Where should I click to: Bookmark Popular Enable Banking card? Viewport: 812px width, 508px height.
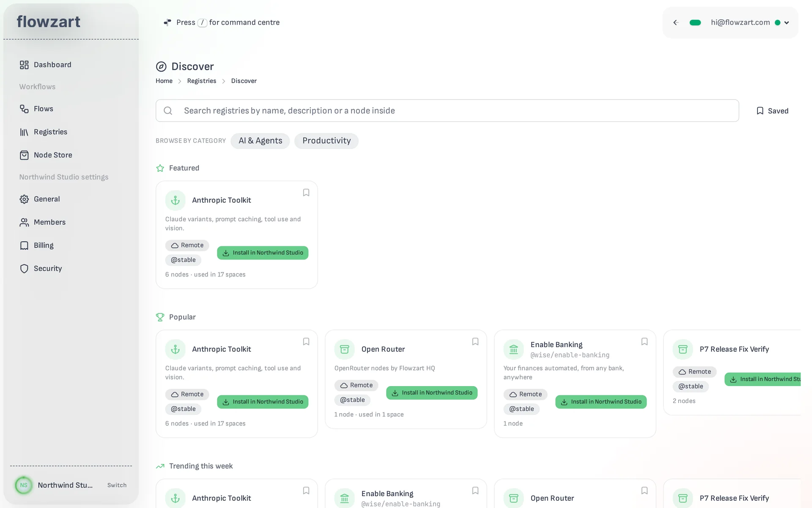645,342
